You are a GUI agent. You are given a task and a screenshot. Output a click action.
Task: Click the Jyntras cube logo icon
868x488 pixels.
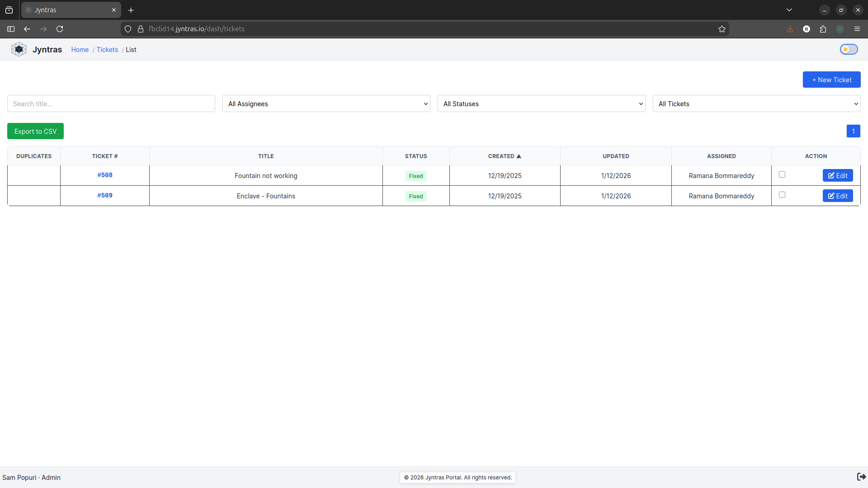click(19, 49)
